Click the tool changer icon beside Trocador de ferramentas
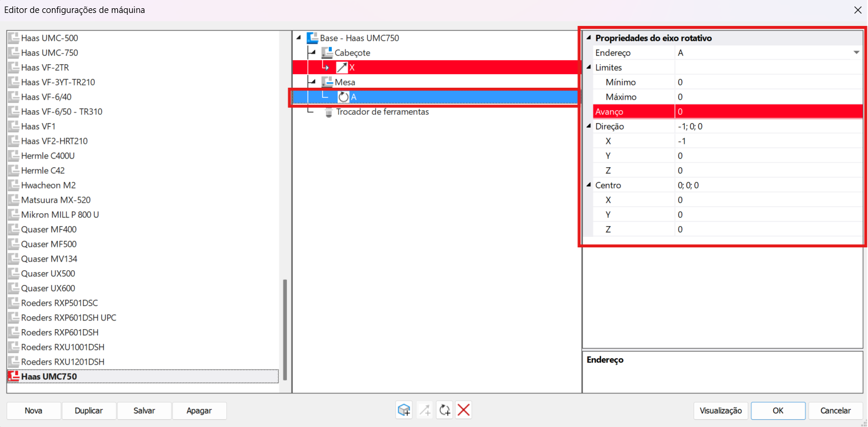The image size is (868, 427). (x=329, y=112)
